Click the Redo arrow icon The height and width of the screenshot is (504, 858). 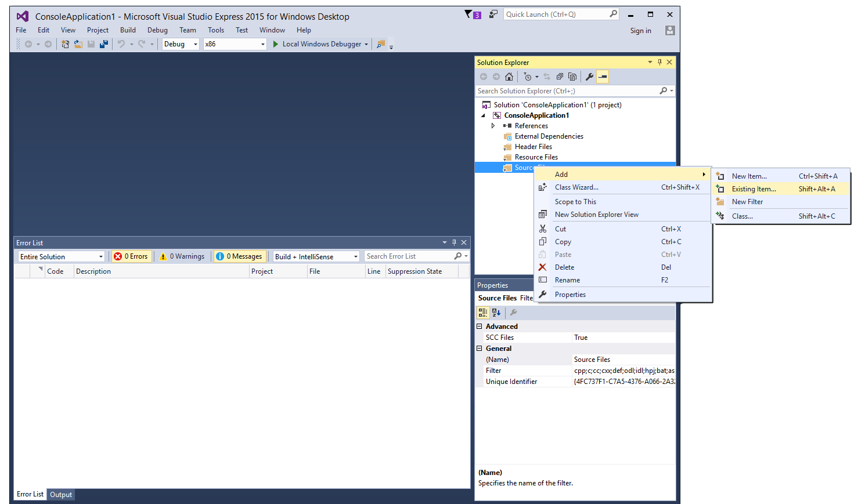(x=142, y=44)
